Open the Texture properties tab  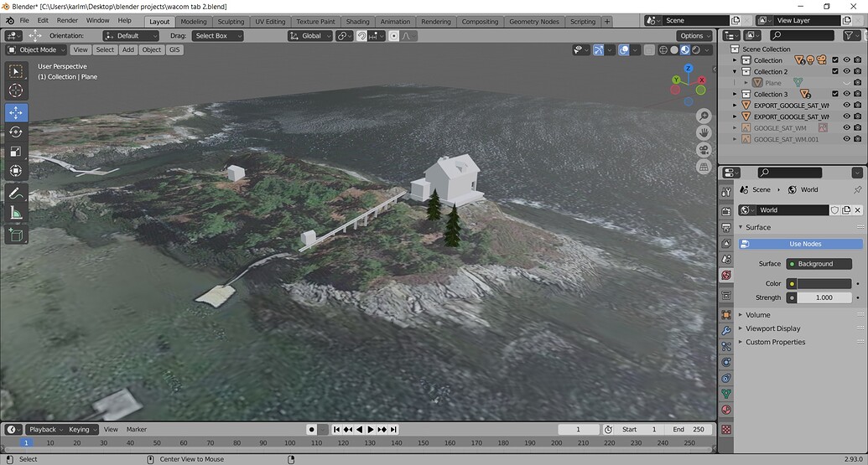726,430
